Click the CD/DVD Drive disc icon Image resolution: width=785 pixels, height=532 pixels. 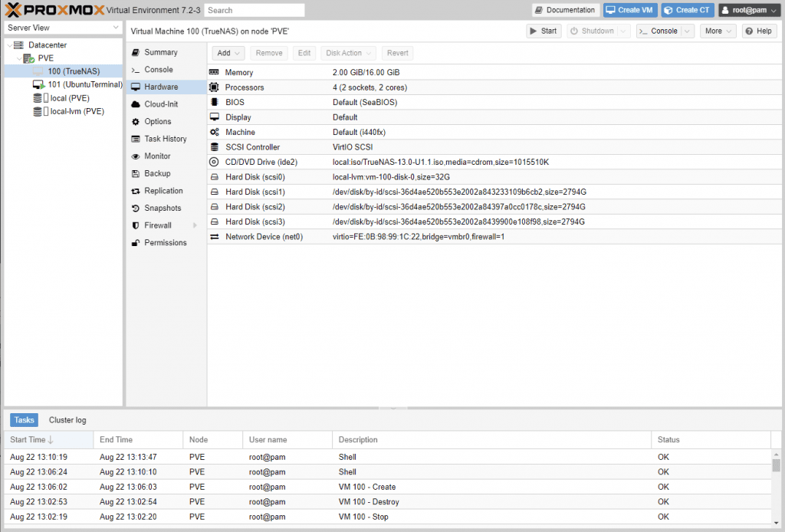(x=214, y=163)
